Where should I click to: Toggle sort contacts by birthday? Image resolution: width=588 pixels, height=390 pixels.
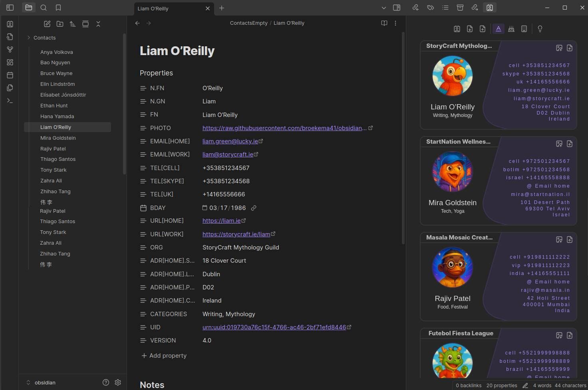pyautogui.click(x=511, y=29)
